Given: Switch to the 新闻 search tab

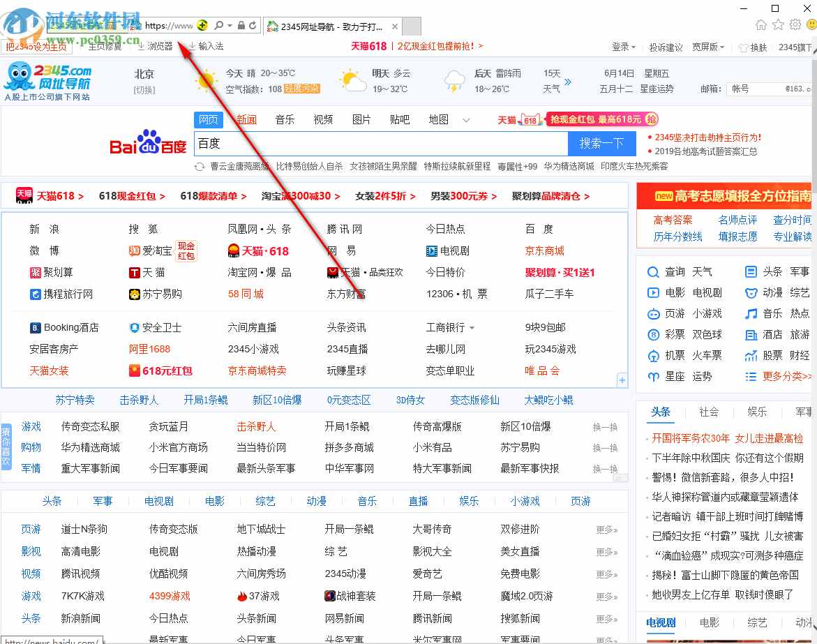Looking at the screenshot, I should point(246,119).
